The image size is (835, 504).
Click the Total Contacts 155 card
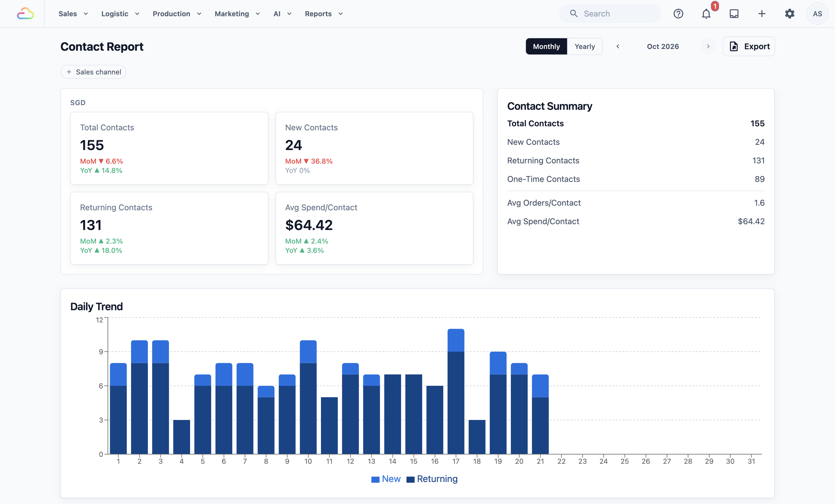(x=169, y=148)
